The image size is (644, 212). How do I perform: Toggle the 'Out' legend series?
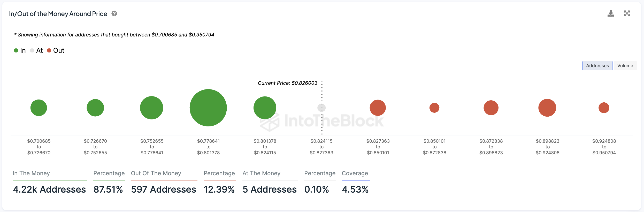(56, 50)
